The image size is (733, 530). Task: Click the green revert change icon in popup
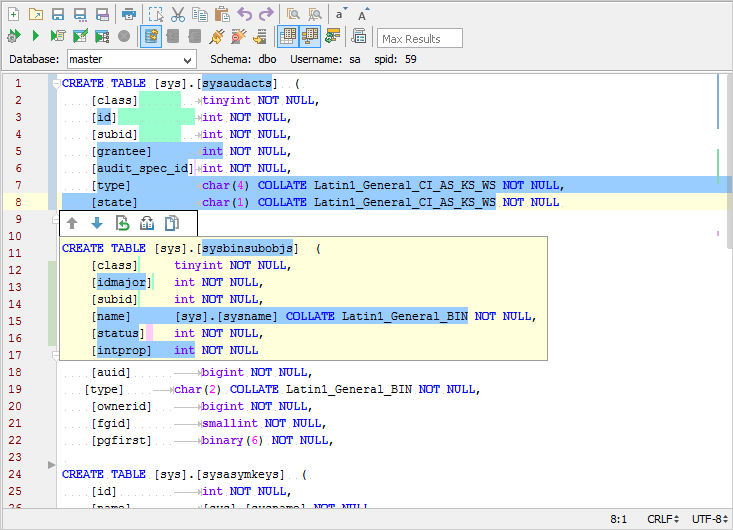122,223
